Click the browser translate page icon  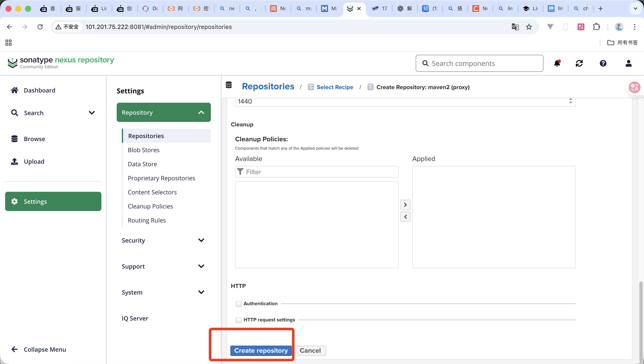pyautogui.click(x=515, y=27)
